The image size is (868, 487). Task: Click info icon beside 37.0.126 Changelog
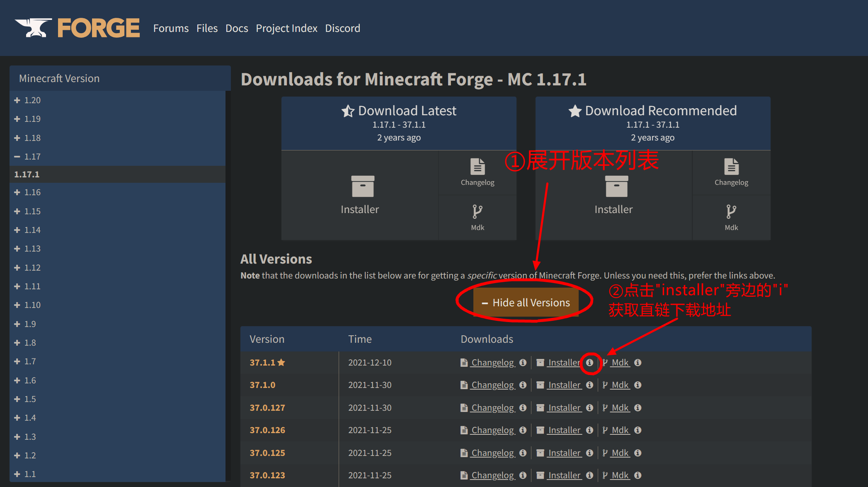tap(523, 430)
